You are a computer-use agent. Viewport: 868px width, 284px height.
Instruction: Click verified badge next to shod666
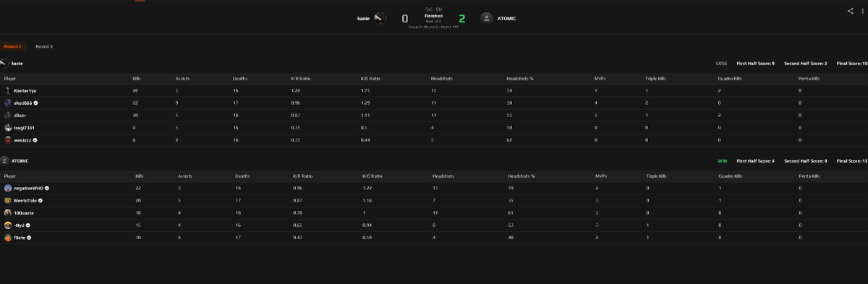[x=36, y=103]
